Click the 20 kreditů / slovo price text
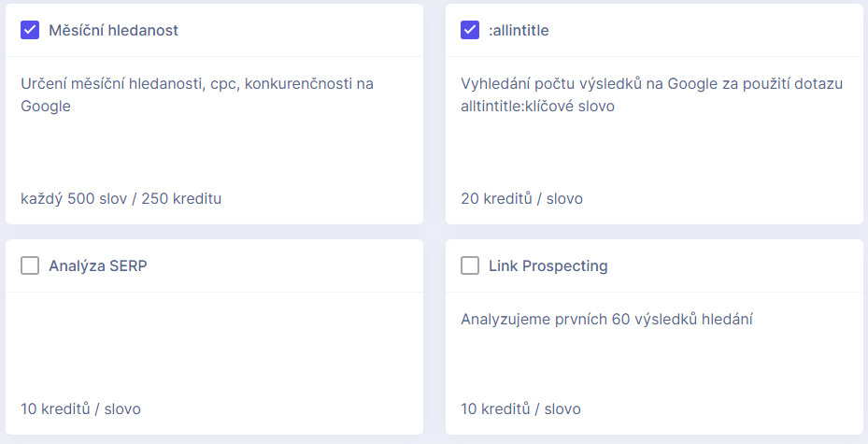 click(x=521, y=199)
